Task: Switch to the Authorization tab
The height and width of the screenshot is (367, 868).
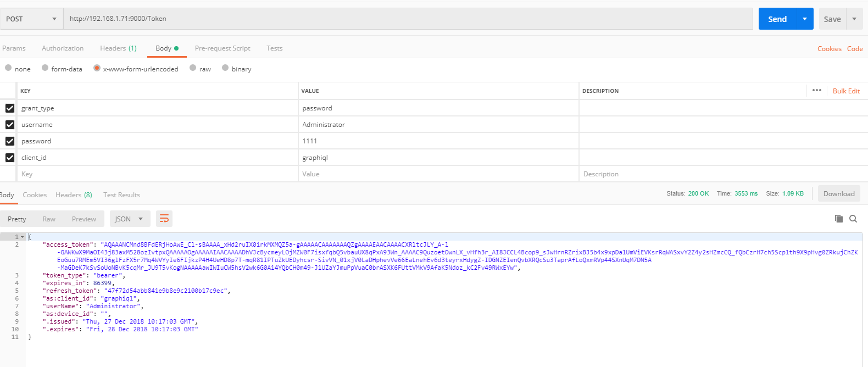Action: click(x=63, y=48)
